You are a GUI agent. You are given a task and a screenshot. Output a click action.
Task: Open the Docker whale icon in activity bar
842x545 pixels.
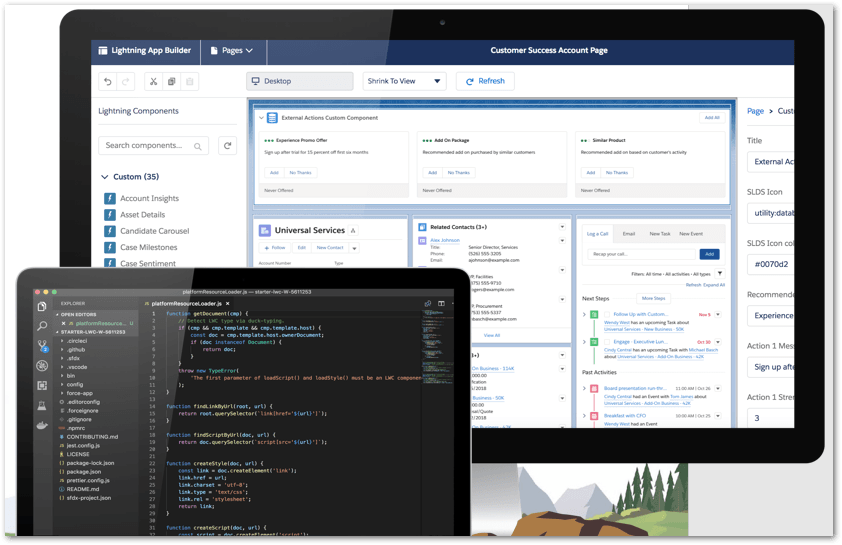click(x=42, y=424)
